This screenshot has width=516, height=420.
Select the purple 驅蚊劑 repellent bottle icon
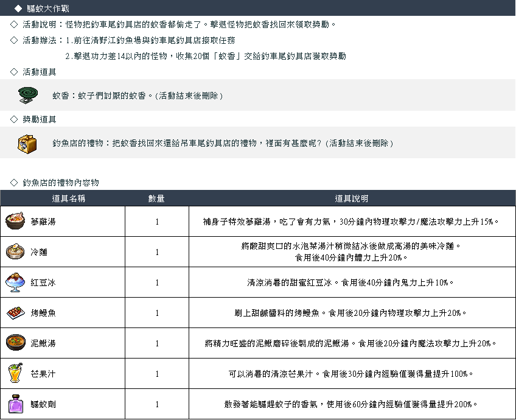(x=15, y=404)
